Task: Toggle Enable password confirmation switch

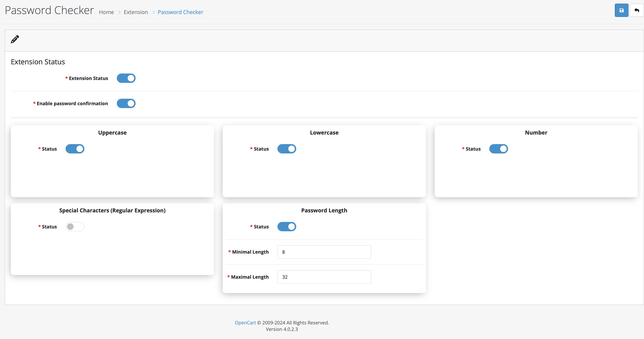Action: (x=126, y=103)
